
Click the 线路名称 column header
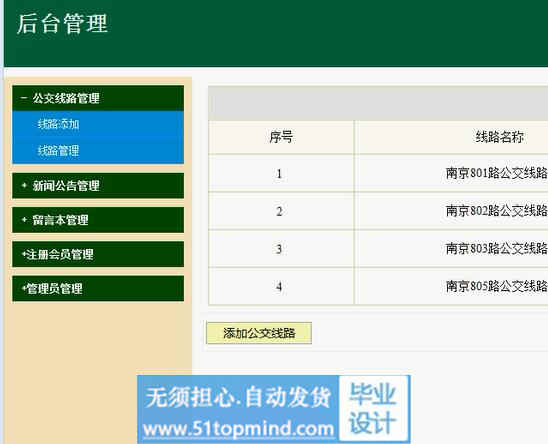coord(499,137)
